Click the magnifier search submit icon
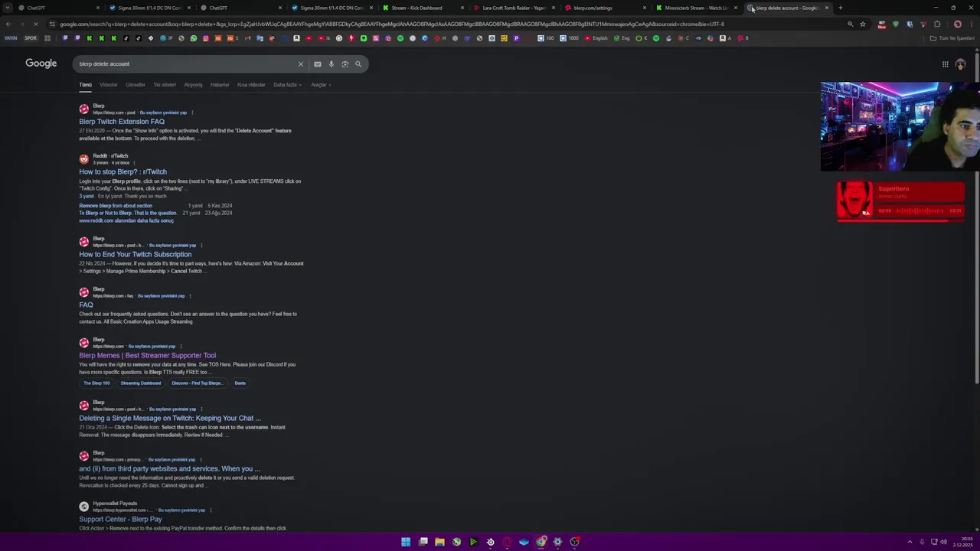Viewport: 980px width, 551px height. pyautogui.click(x=358, y=64)
